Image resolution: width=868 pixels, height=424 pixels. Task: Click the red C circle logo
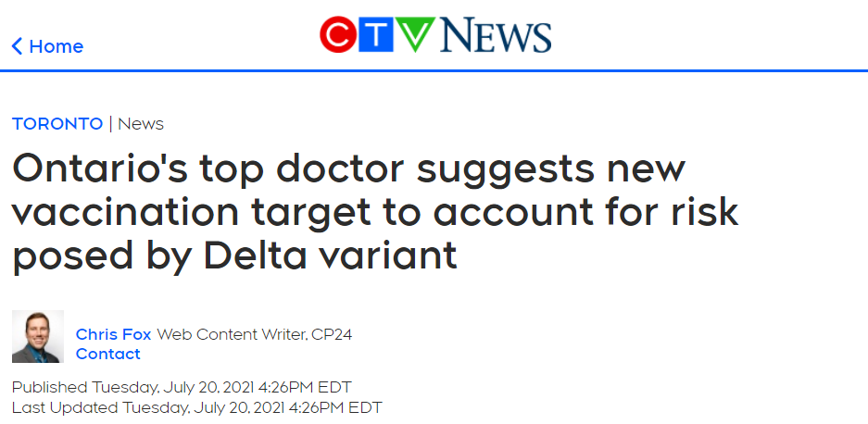click(338, 35)
